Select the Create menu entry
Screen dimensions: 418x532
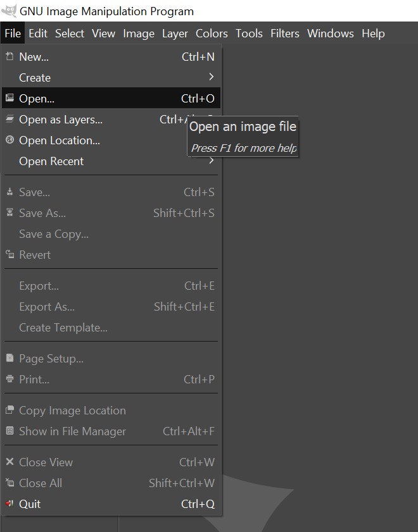point(111,77)
